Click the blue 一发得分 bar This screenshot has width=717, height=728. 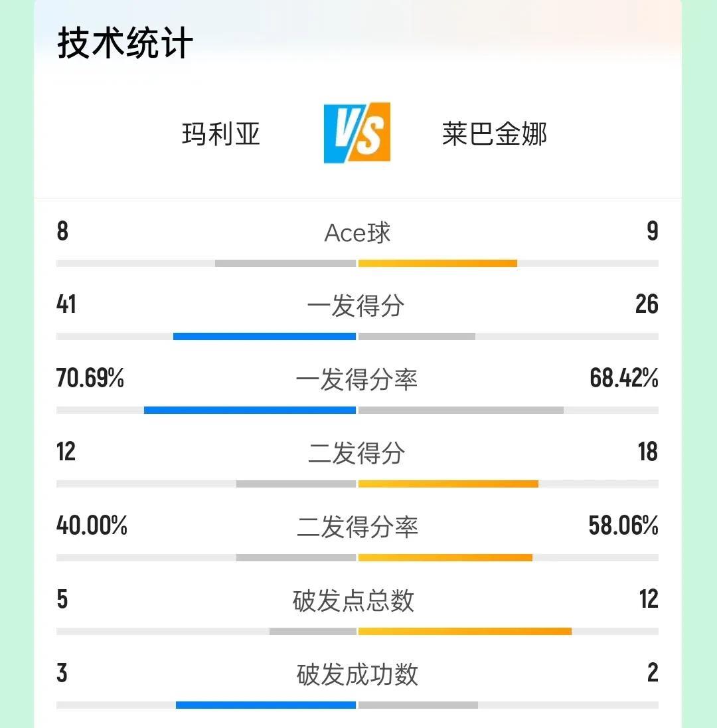264,336
